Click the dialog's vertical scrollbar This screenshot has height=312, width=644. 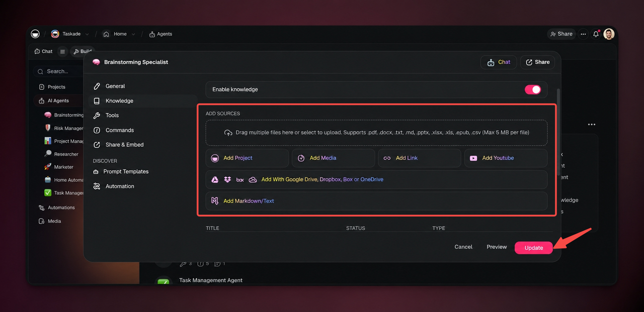coord(558,132)
